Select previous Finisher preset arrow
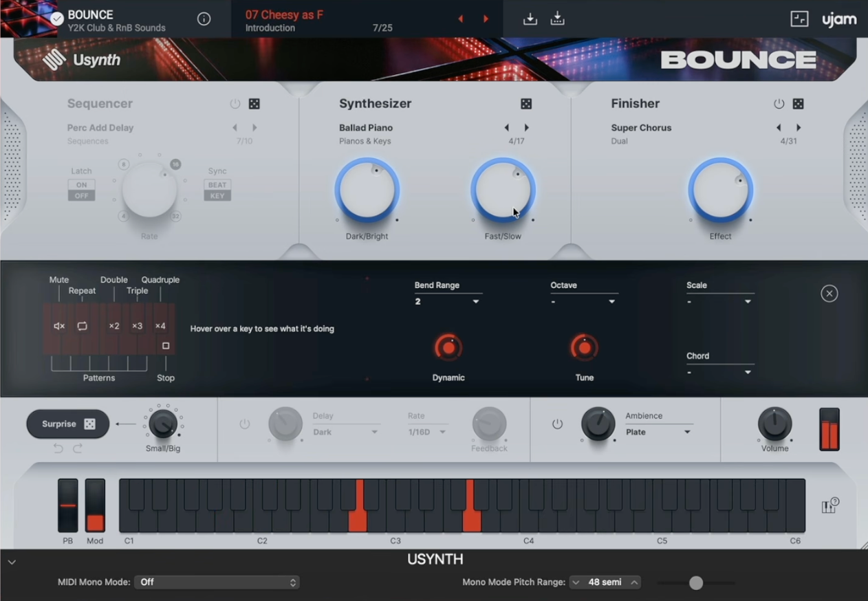This screenshot has width=868, height=601. click(x=779, y=128)
